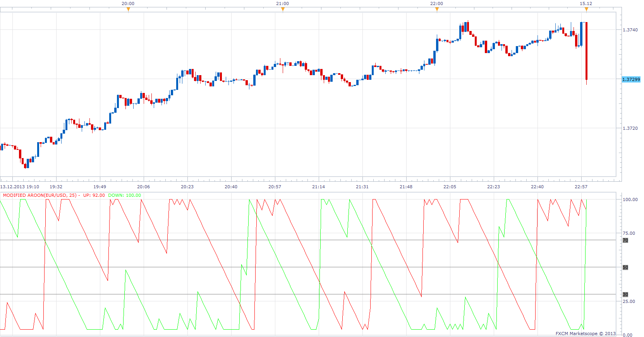Click the 1.3740 price axis label
Image resolution: width=644 pixels, height=337 pixels.
[630, 30]
